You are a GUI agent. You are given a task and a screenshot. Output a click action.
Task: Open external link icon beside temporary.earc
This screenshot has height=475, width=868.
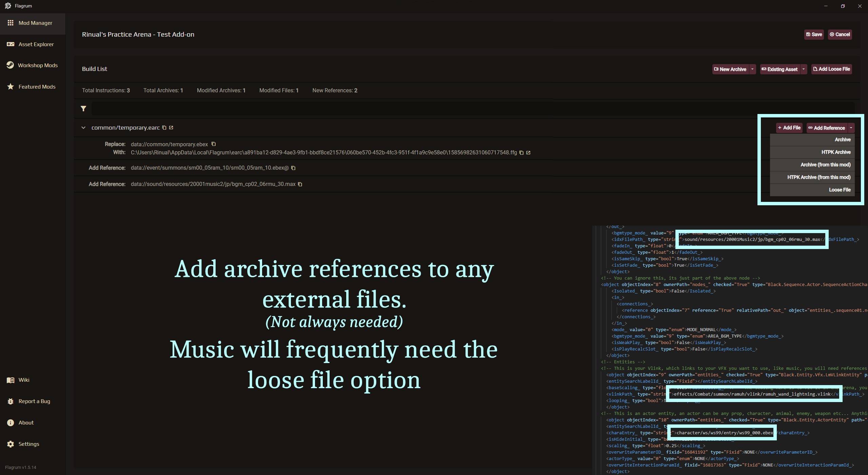click(x=171, y=128)
